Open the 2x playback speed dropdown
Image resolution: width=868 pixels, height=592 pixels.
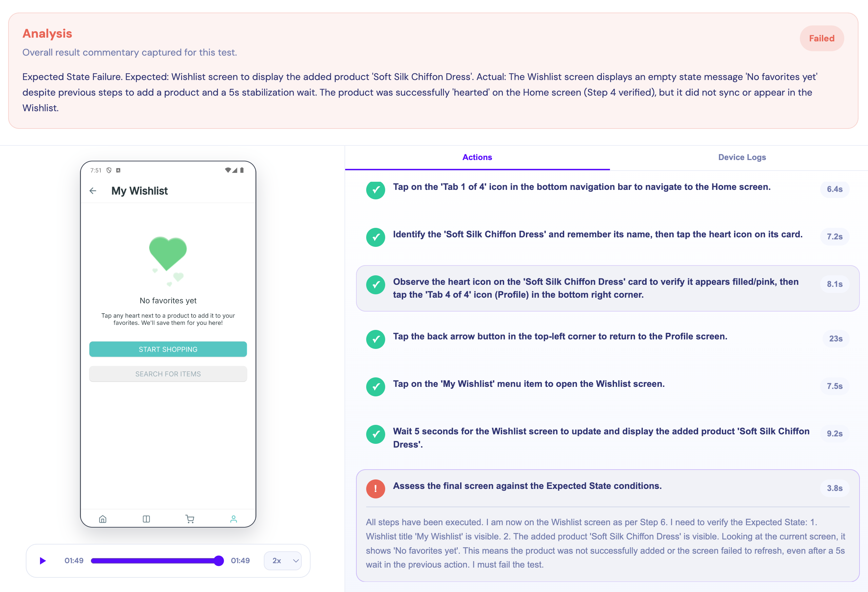coord(283,560)
